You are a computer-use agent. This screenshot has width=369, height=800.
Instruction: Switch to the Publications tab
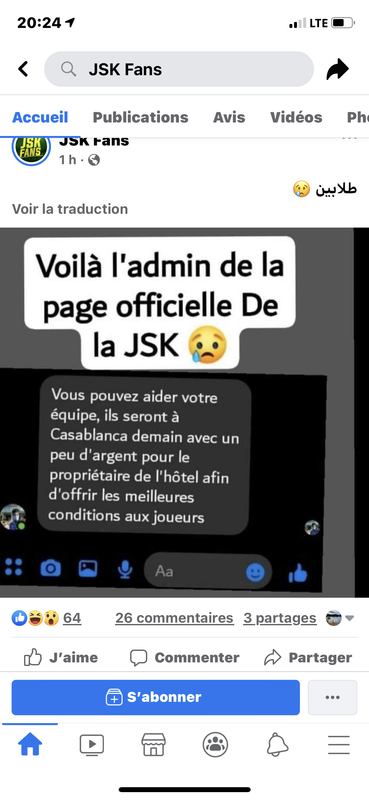coord(140,117)
